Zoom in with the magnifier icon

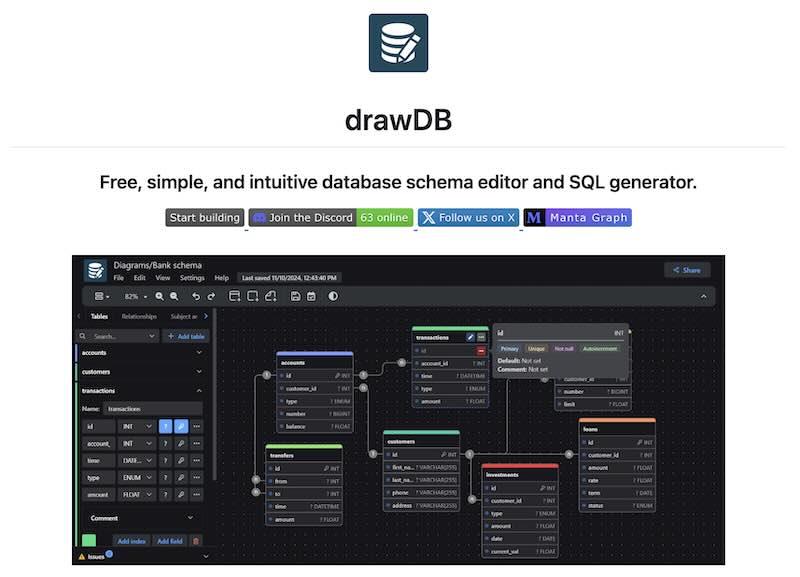point(158,297)
